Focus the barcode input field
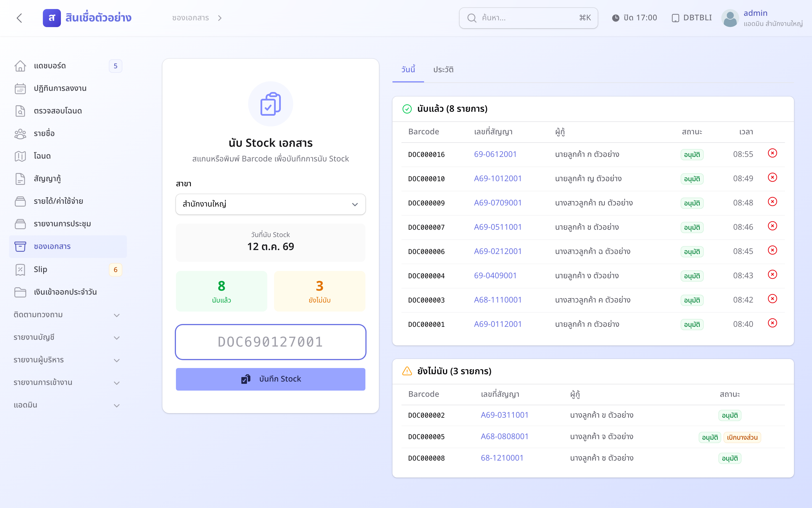Image resolution: width=812 pixels, height=508 pixels. click(x=270, y=342)
